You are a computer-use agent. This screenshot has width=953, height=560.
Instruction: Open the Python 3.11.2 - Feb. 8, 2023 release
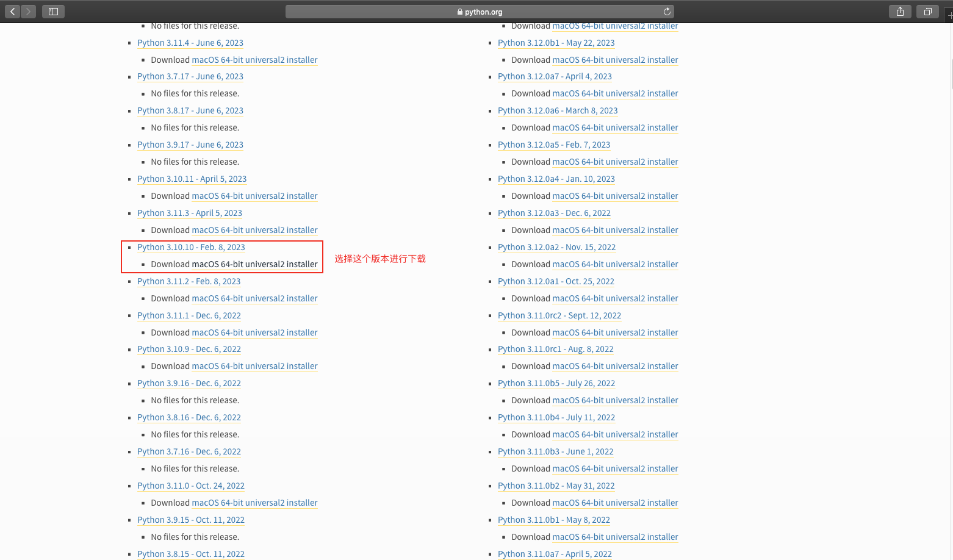pyautogui.click(x=189, y=281)
